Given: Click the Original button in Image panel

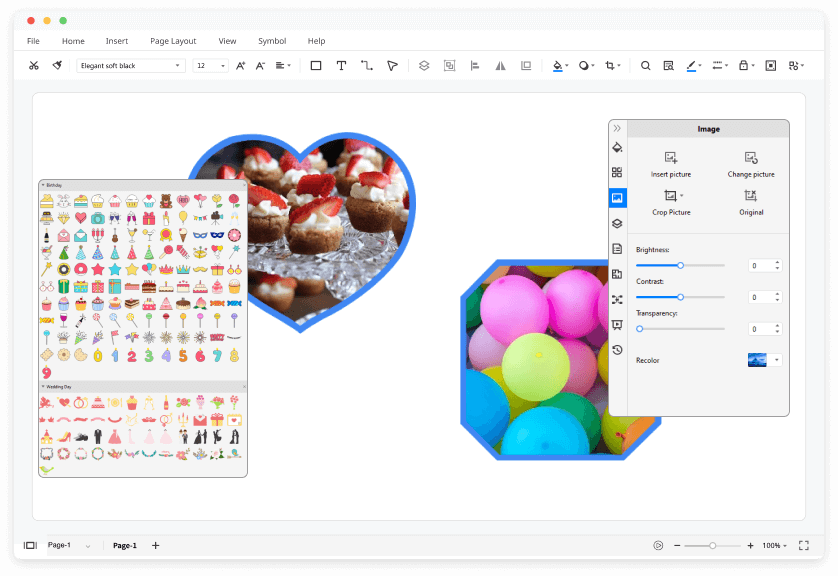Looking at the screenshot, I should coord(751,203).
